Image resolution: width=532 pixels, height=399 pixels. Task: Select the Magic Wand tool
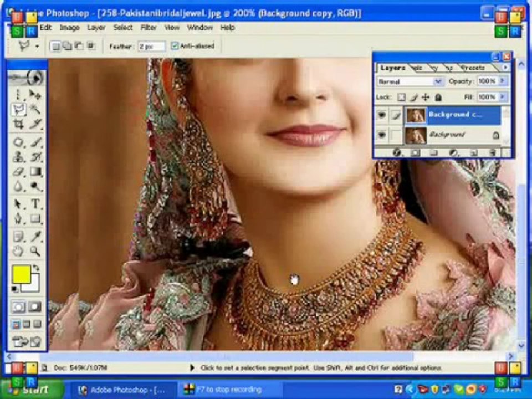tap(35, 109)
